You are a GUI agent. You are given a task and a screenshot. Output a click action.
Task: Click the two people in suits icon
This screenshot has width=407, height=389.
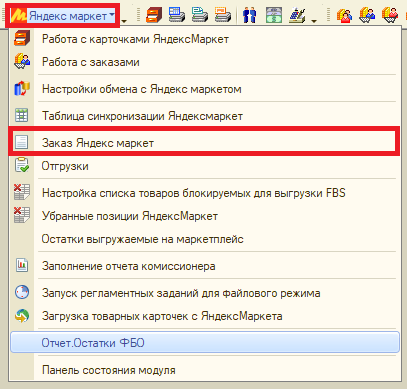250,15
